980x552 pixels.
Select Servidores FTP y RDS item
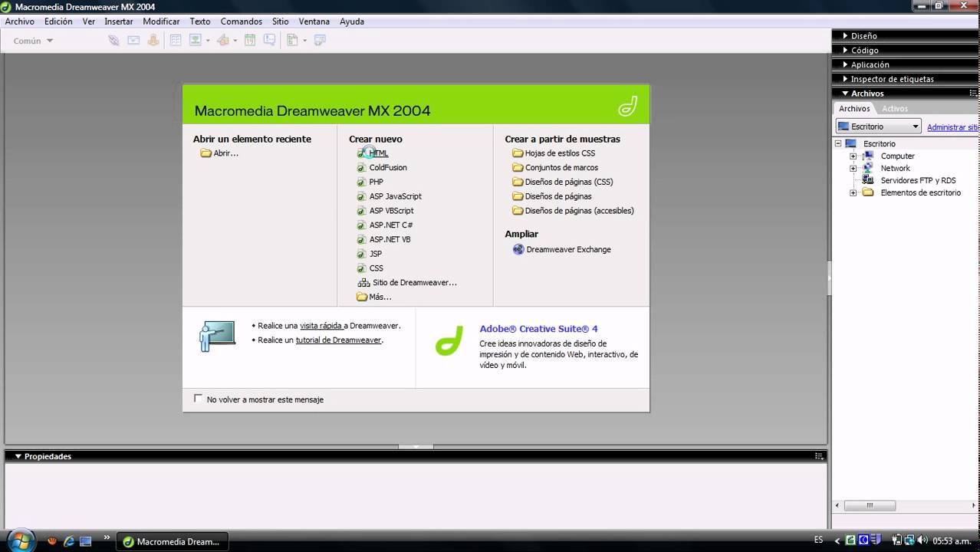[918, 180]
